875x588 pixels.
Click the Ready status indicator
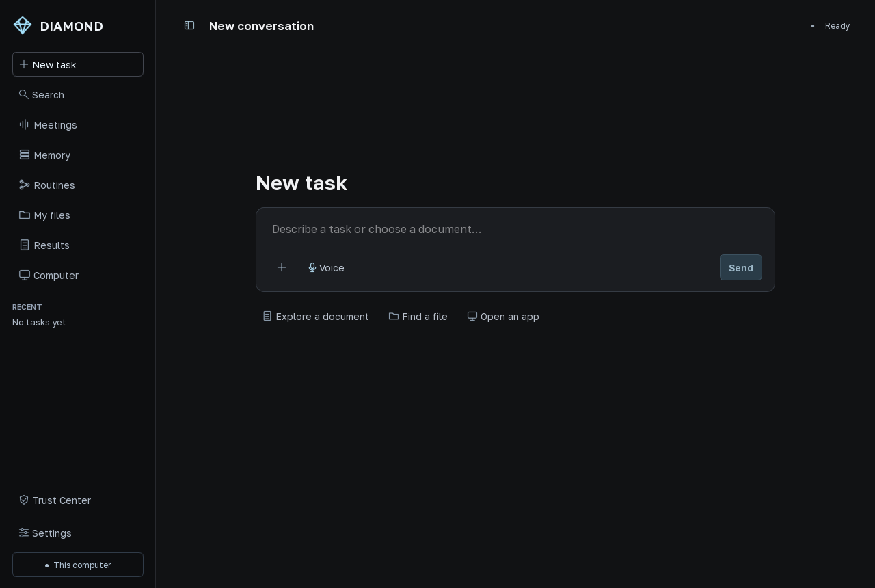click(x=831, y=26)
